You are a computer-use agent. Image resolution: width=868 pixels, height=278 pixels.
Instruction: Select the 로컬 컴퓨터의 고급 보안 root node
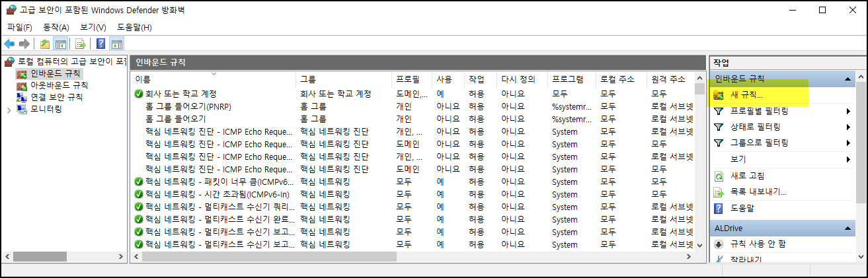coord(65,61)
